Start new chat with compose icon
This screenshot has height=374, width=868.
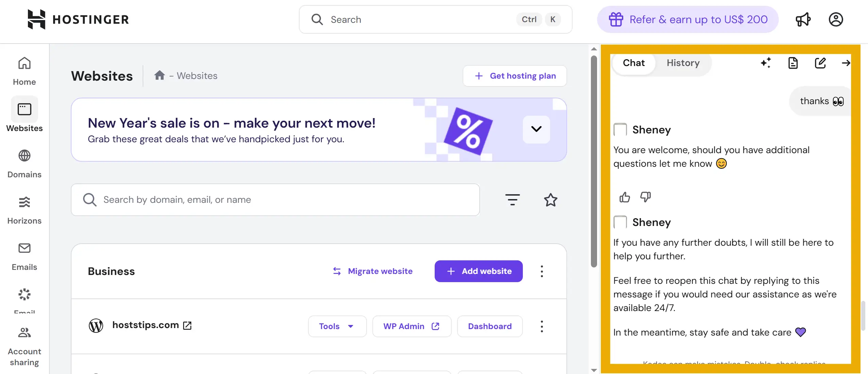pyautogui.click(x=820, y=63)
